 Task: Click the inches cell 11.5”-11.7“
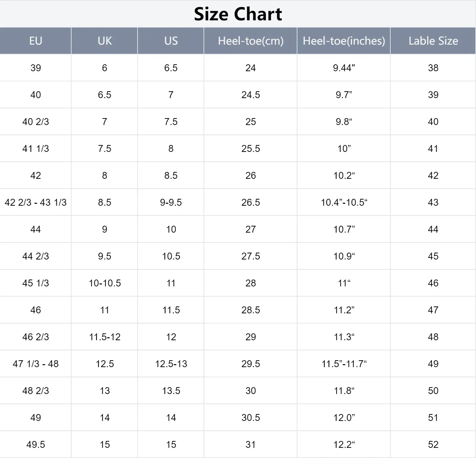pos(344,364)
